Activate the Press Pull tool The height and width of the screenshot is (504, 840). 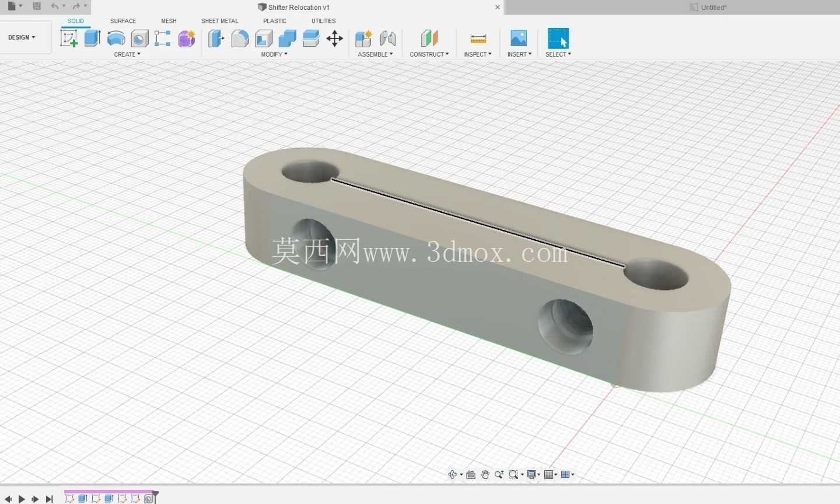216,38
